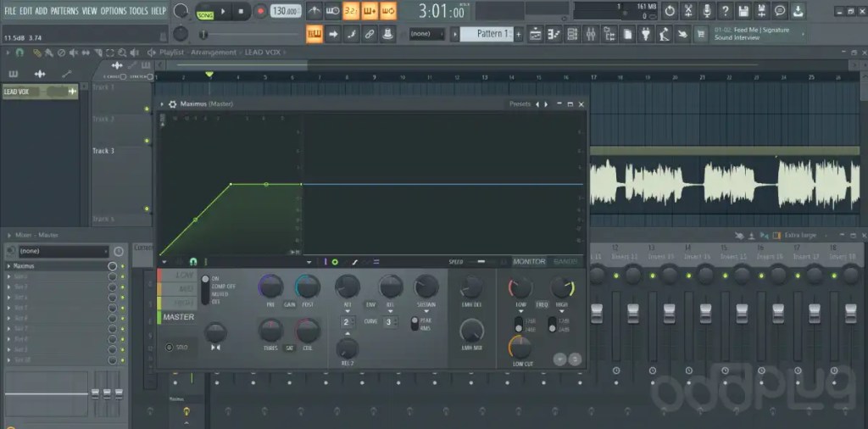Switch to the MONITOR view in Maximus
The width and height of the screenshot is (868, 429).
pyautogui.click(x=529, y=261)
